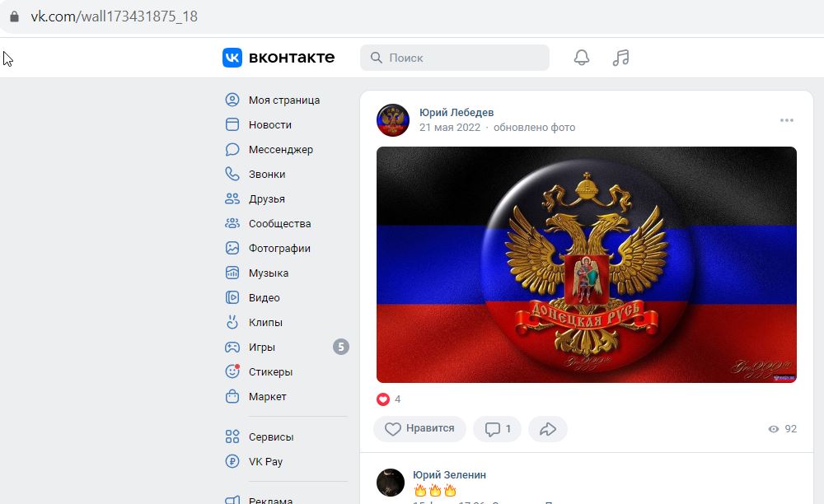Share the post with arrow icon
The height and width of the screenshot is (504, 824).
tap(548, 429)
